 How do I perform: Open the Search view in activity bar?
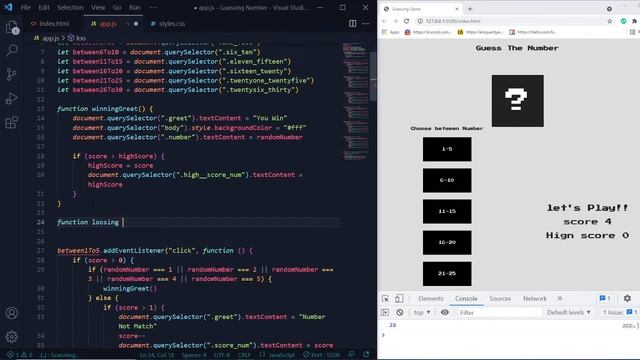[x=12, y=51]
